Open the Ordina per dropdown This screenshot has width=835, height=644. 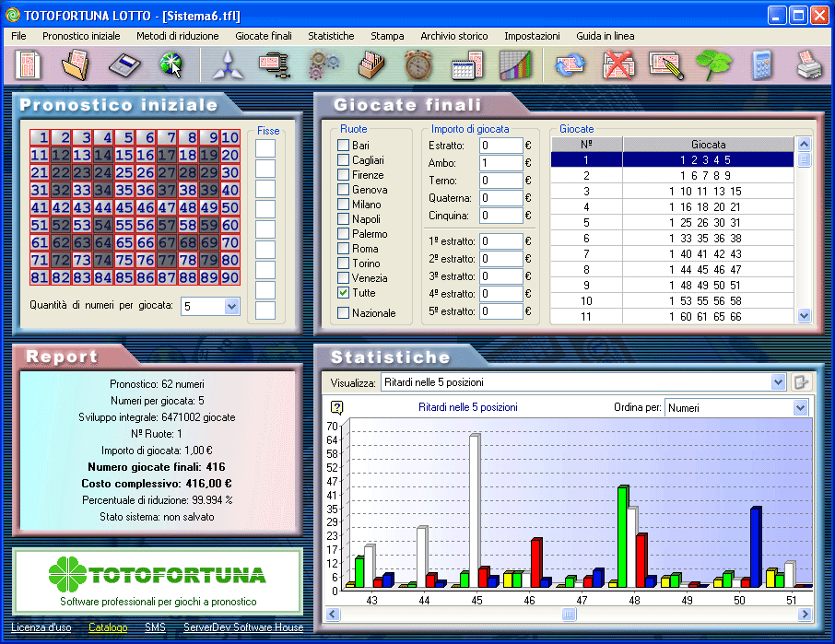[x=799, y=407]
